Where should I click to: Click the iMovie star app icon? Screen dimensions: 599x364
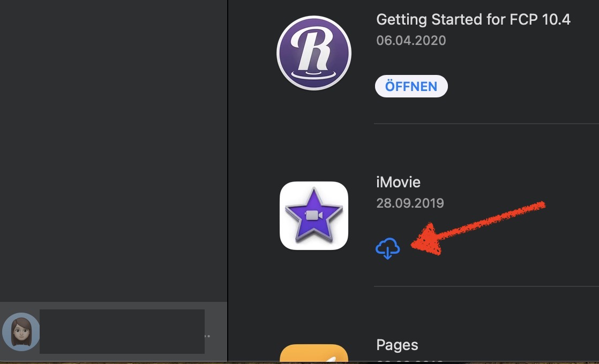click(x=314, y=216)
